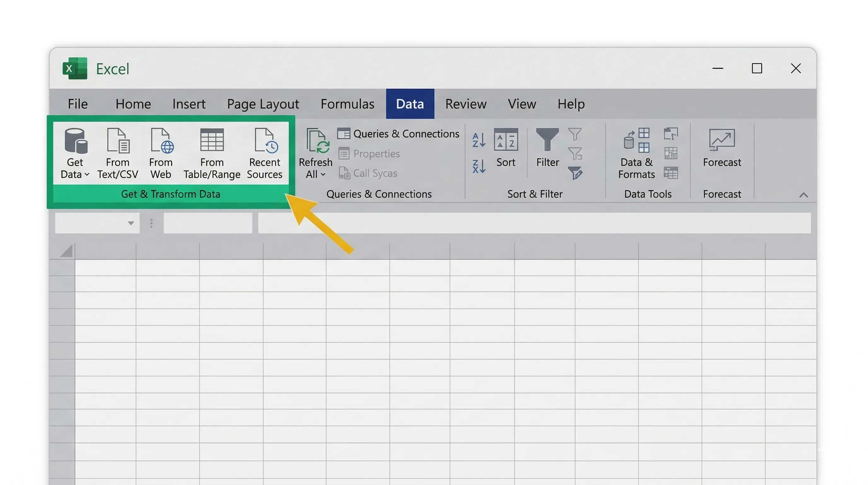
Task: Open the Review ribbon tab
Action: click(x=465, y=104)
